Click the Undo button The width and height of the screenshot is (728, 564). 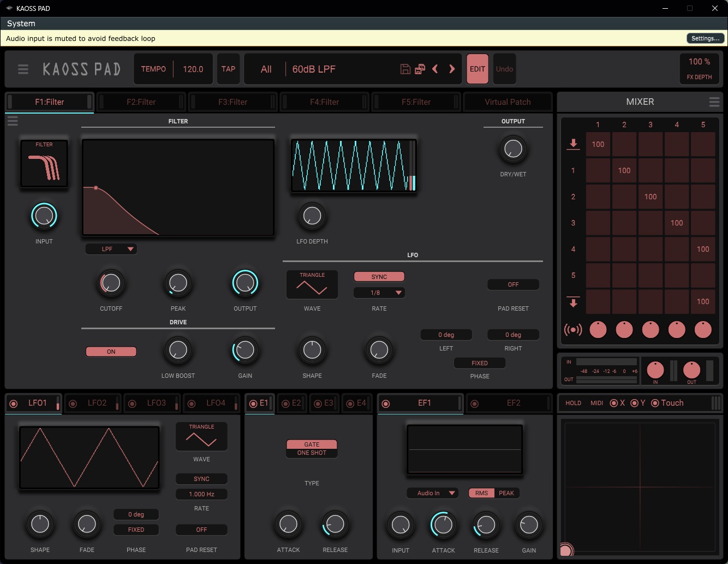tap(504, 69)
